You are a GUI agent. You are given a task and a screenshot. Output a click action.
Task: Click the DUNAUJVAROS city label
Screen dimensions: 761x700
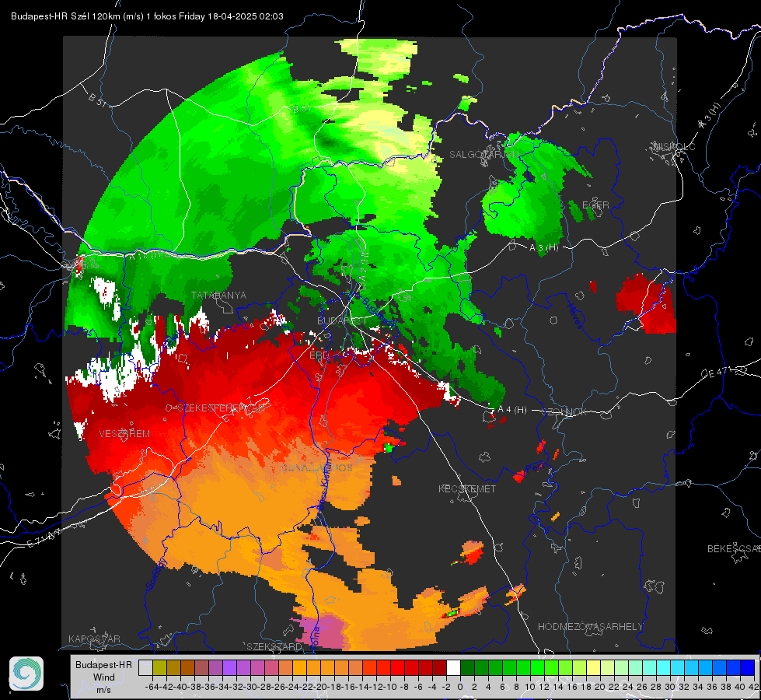click(x=317, y=467)
